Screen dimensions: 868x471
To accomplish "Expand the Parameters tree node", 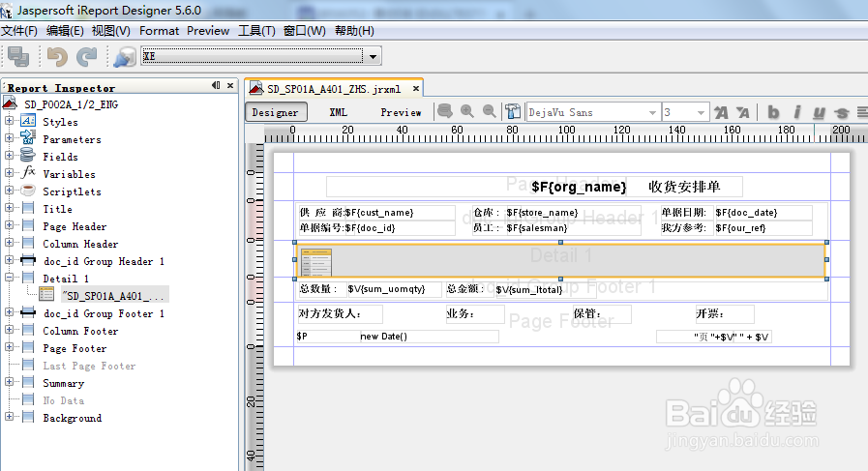I will tap(9, 138).
